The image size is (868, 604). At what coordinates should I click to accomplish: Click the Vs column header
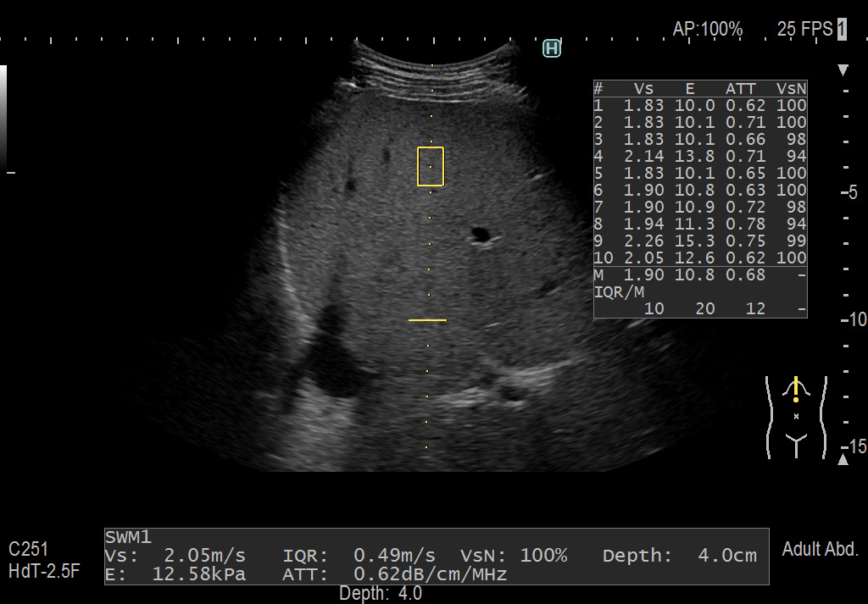[x=643, y=88]
